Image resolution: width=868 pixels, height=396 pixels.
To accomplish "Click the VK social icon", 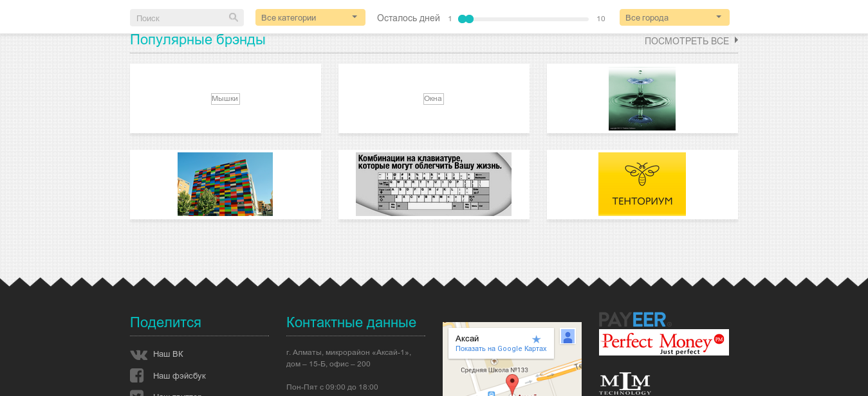I will pyautogui.click(x=138, y=354).
